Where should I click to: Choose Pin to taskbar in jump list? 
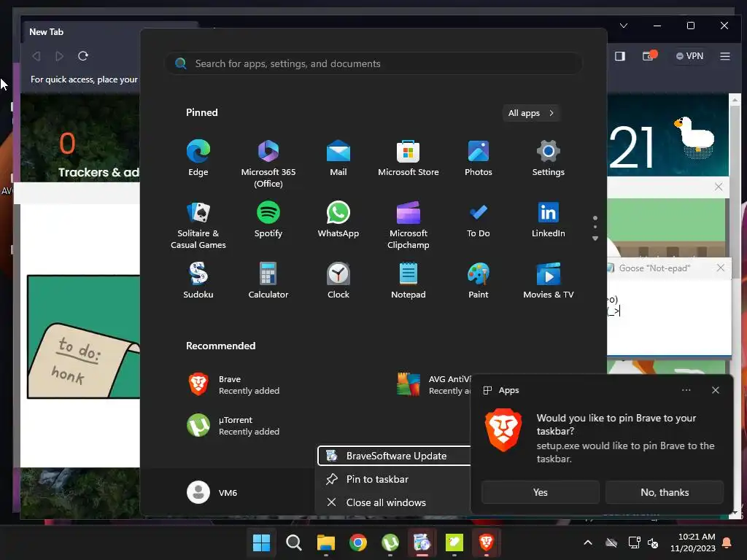(x=394, y=479)
